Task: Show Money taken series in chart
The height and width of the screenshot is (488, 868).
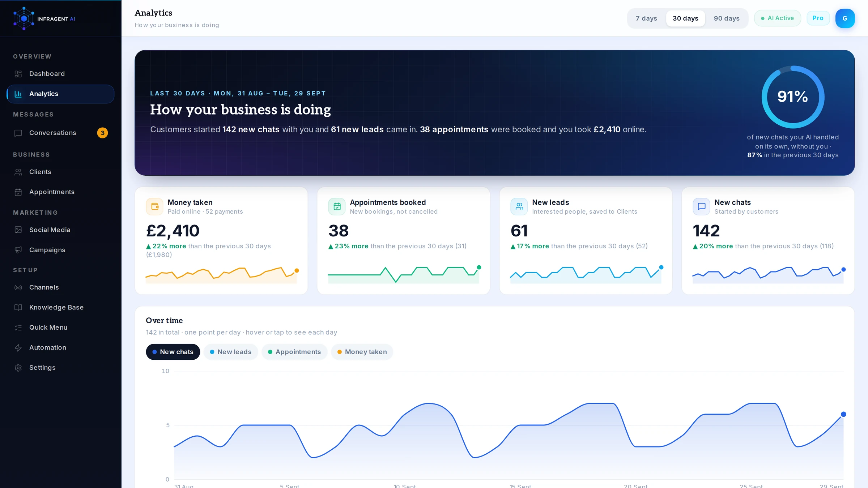Action: [x=362, y=352]
